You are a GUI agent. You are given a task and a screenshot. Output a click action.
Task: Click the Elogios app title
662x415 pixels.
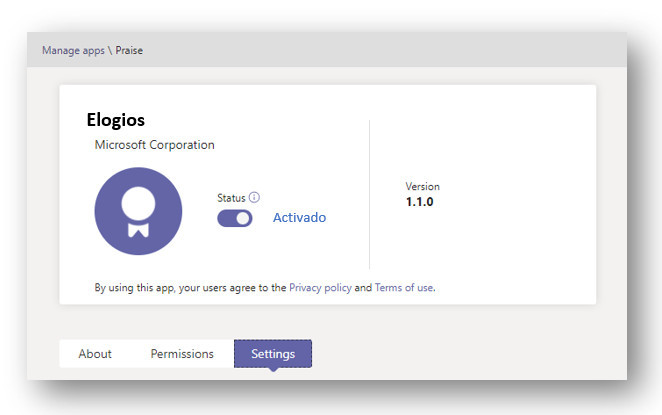coord(116,120)
